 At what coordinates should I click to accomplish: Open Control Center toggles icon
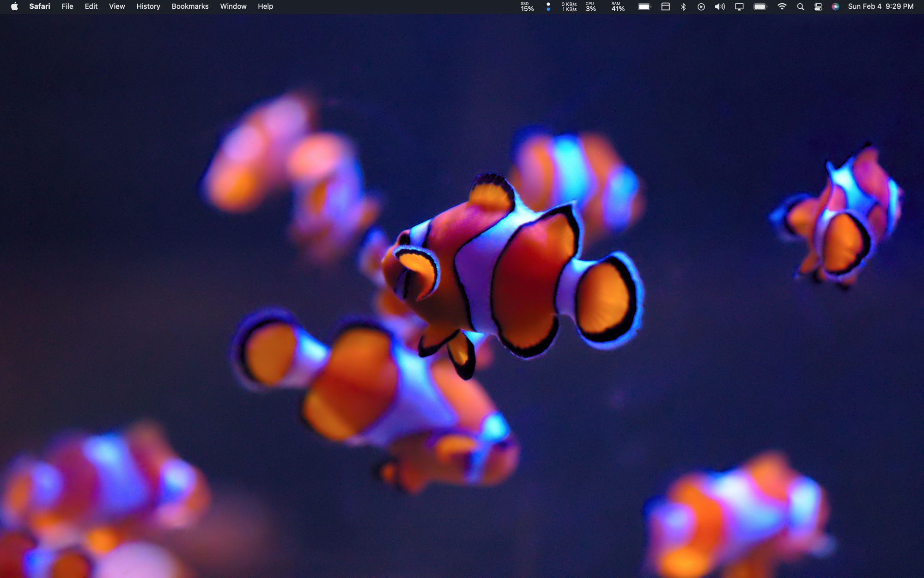(818, 6)
